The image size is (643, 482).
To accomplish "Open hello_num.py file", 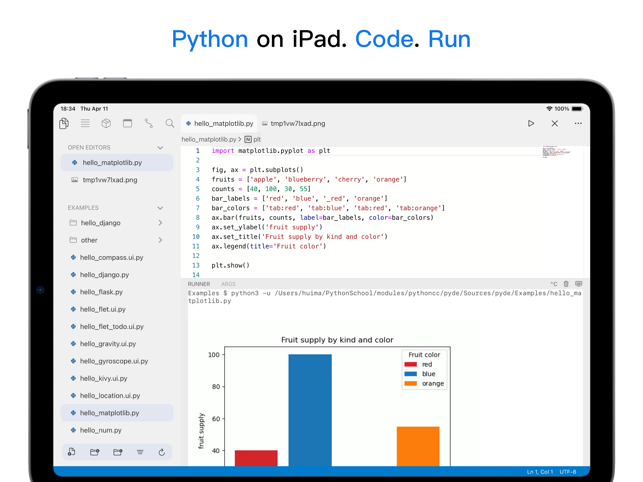I will [x=117, y=430].
